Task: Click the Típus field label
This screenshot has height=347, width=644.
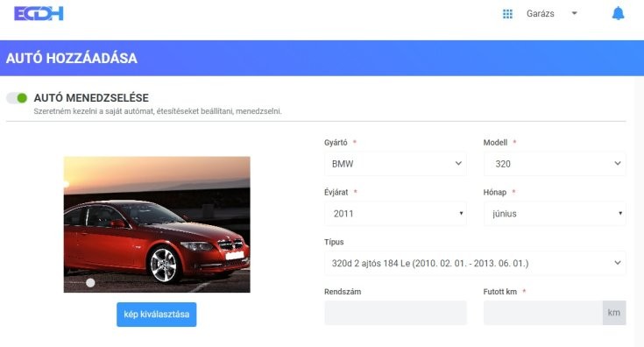Action: pyautogui.click(x=334, y=242)
